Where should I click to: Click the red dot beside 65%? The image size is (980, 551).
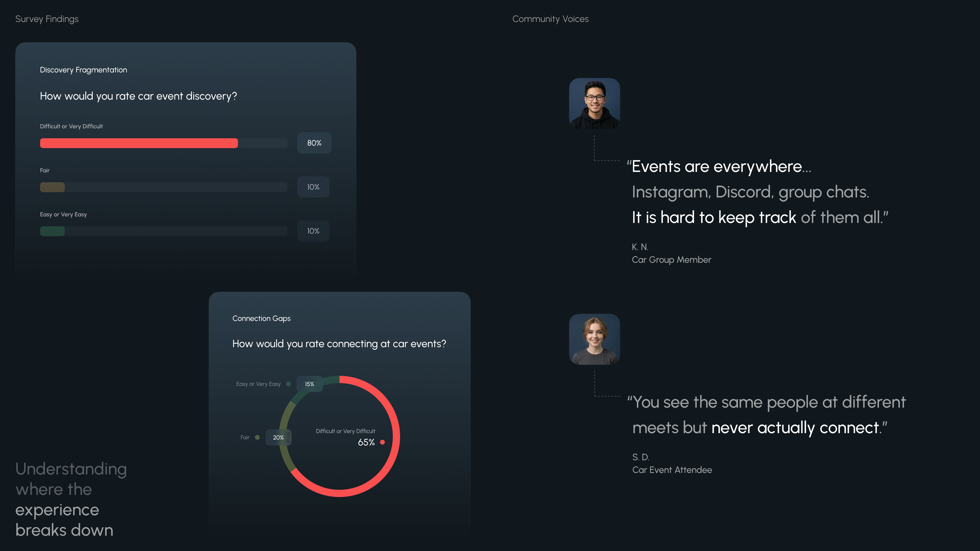point(382,442)
